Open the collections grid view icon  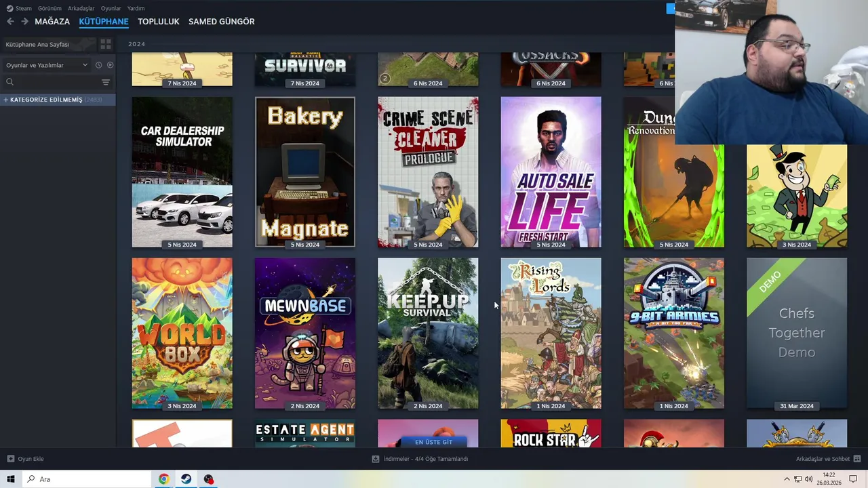pos(106,44)
